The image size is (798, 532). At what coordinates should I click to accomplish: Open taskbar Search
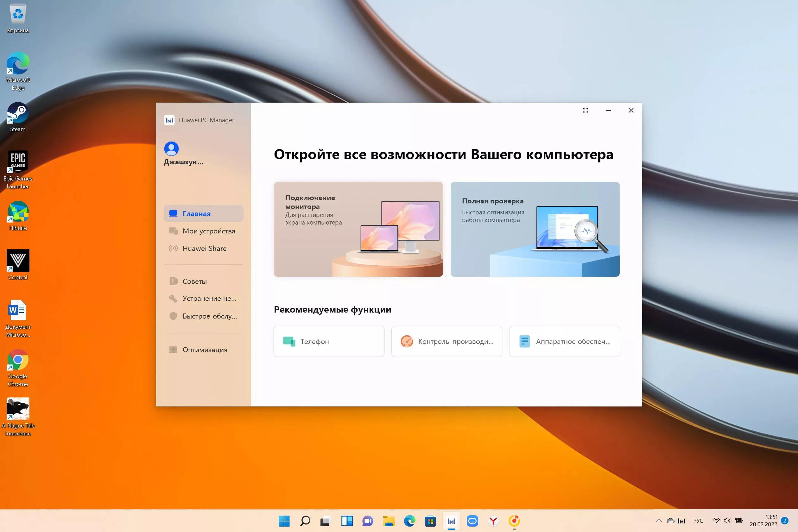point(305,521)
